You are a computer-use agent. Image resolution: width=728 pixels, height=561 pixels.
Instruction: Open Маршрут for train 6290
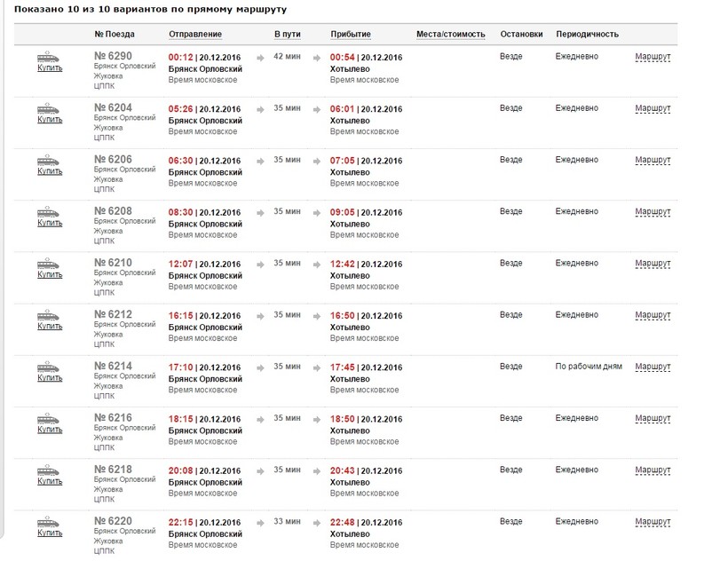[x=653, y=58]
